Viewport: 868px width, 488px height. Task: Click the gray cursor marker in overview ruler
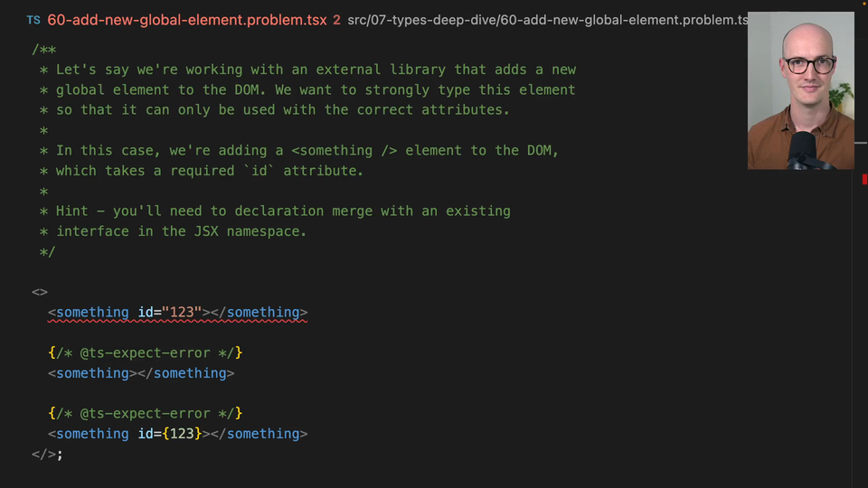point(861,143)
